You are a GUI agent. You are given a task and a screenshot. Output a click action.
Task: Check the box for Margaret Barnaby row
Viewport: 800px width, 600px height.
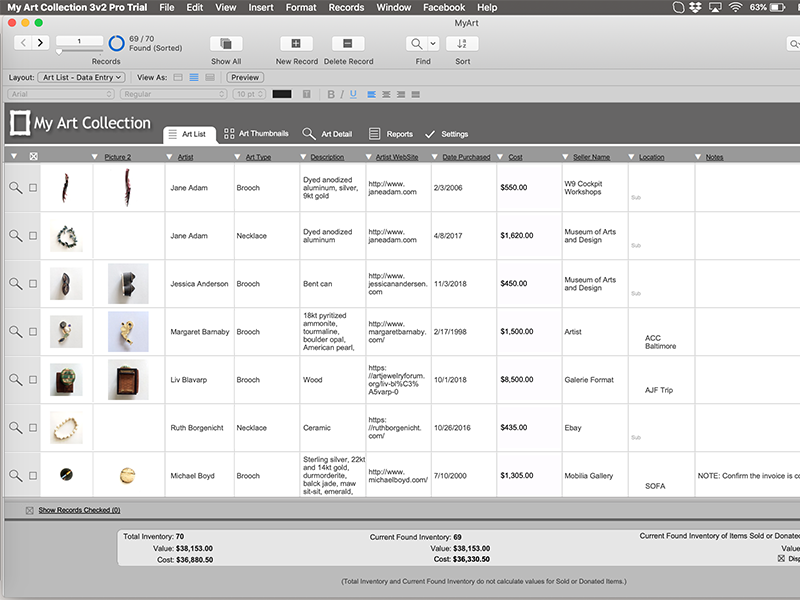pos(33,332)
